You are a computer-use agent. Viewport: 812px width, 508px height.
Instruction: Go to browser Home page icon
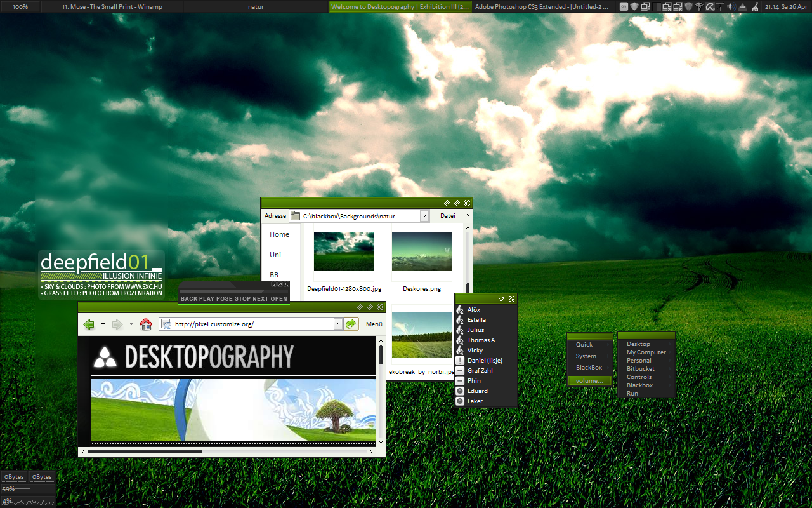pos(146,324)
